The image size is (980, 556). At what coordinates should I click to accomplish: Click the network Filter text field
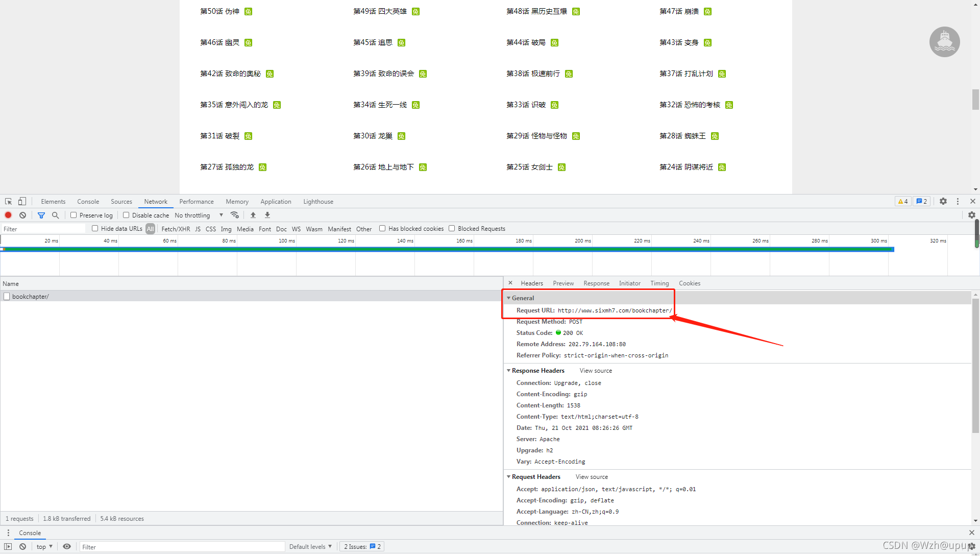click(x=43, y=229)
